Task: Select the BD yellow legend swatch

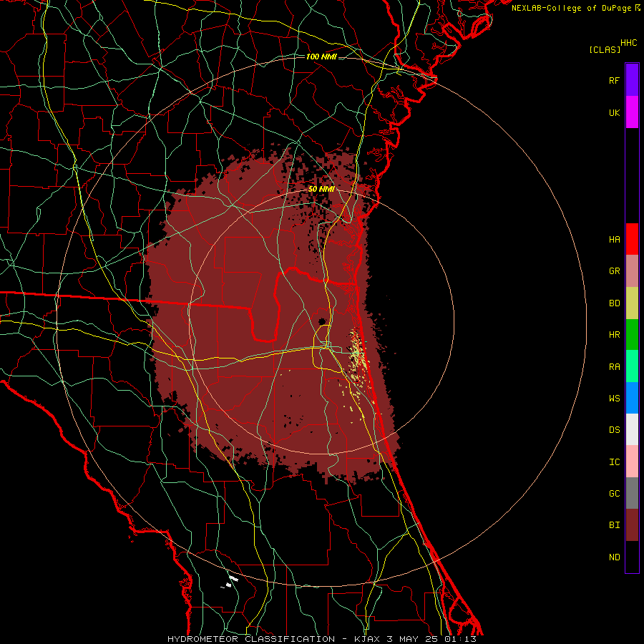Action: coord(632,303)
